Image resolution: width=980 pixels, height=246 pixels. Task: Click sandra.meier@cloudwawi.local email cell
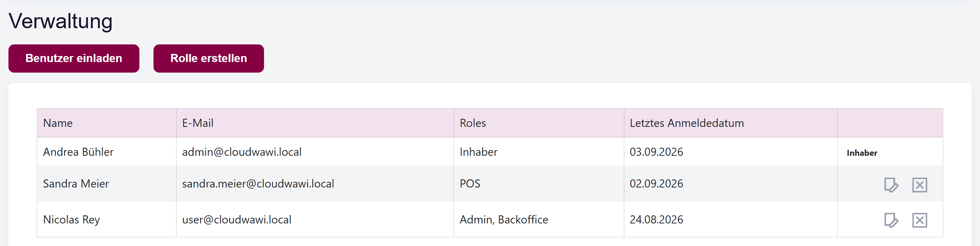pos(315,184)
